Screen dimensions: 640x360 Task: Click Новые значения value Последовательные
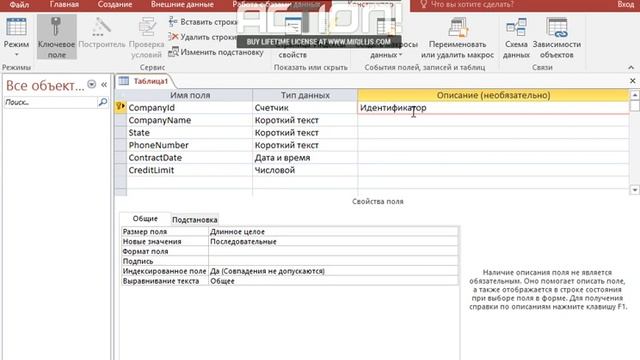point(333,242)
